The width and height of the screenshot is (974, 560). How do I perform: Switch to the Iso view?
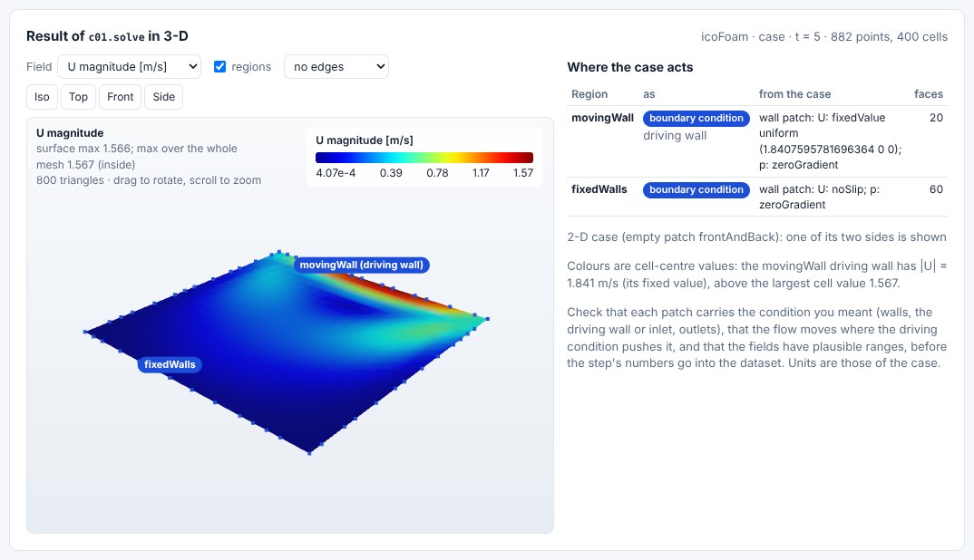tap(42, 97)
